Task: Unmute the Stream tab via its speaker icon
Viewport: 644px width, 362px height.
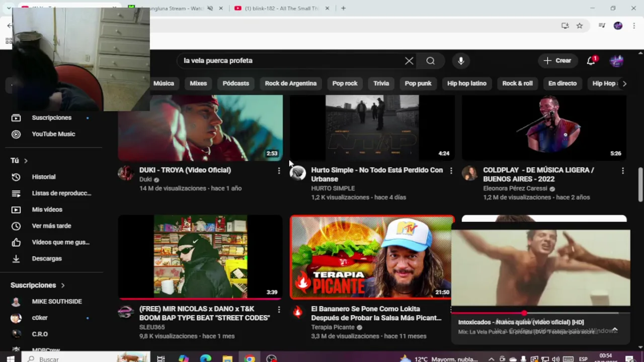Action: pyautogui.click(x=210, y=8)
